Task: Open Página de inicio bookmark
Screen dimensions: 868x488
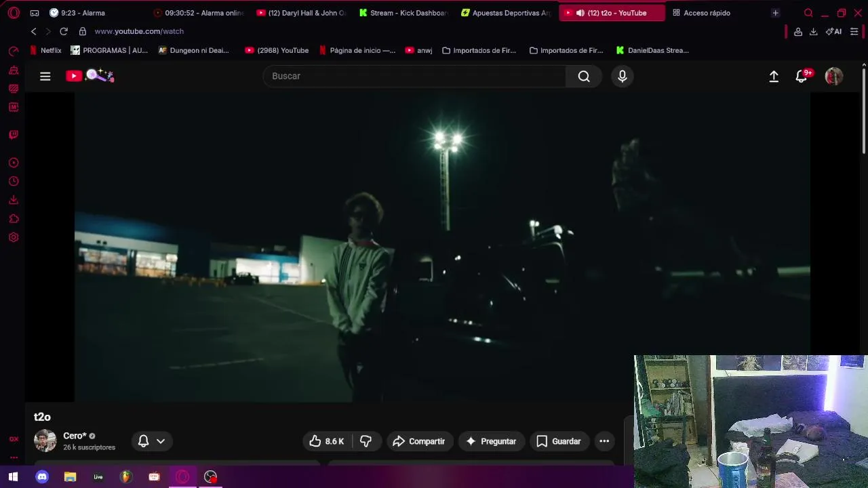Action: [x=357, y=50]
